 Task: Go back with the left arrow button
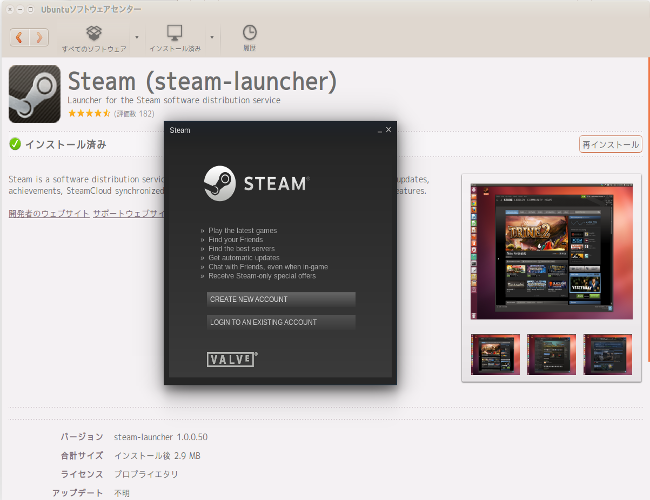[19, 38]
